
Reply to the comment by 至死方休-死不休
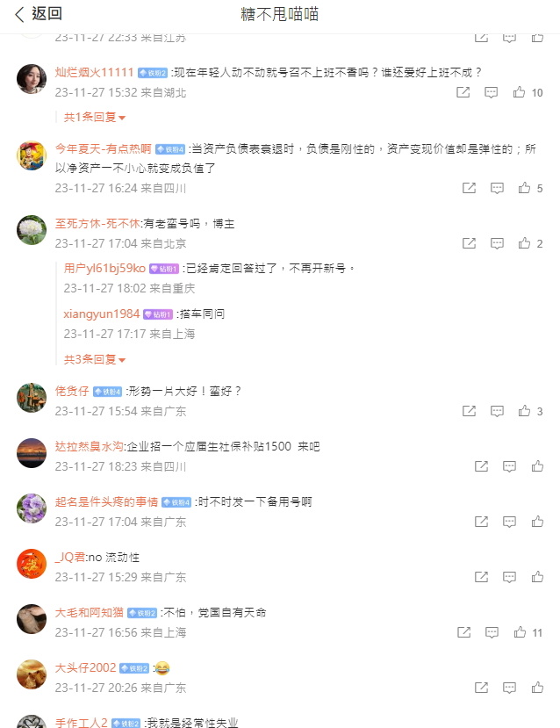pyautogui.click(x=497, y=243)
